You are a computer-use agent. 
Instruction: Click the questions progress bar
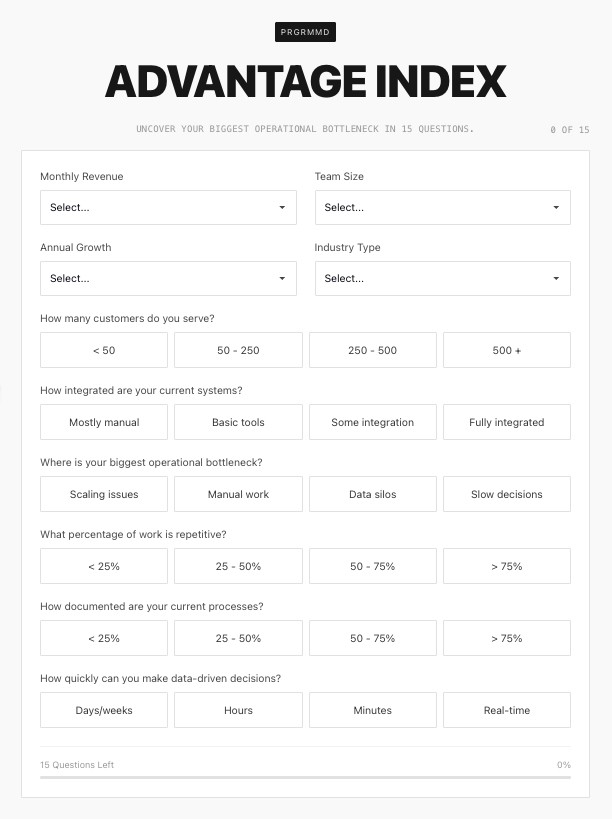coord(305,777)
